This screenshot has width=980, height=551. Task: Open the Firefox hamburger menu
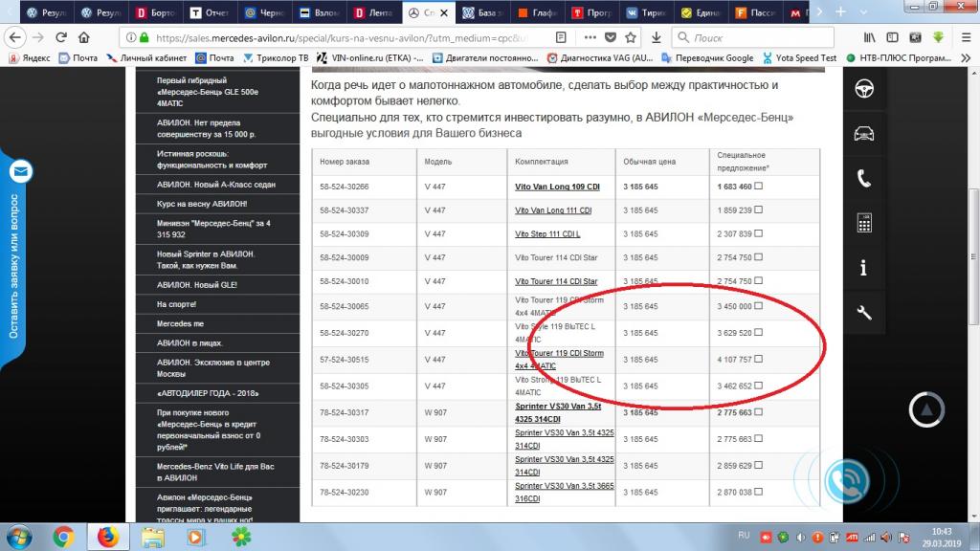(x=966, y=37)
